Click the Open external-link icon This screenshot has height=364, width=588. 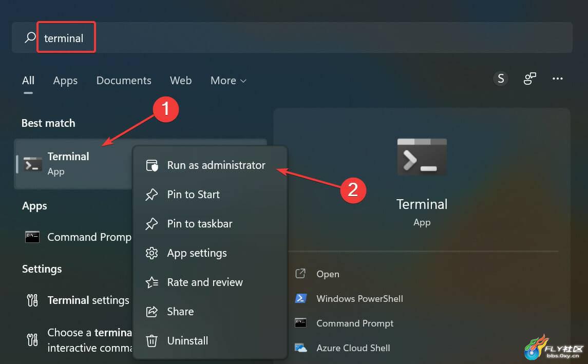click(300, 274)
